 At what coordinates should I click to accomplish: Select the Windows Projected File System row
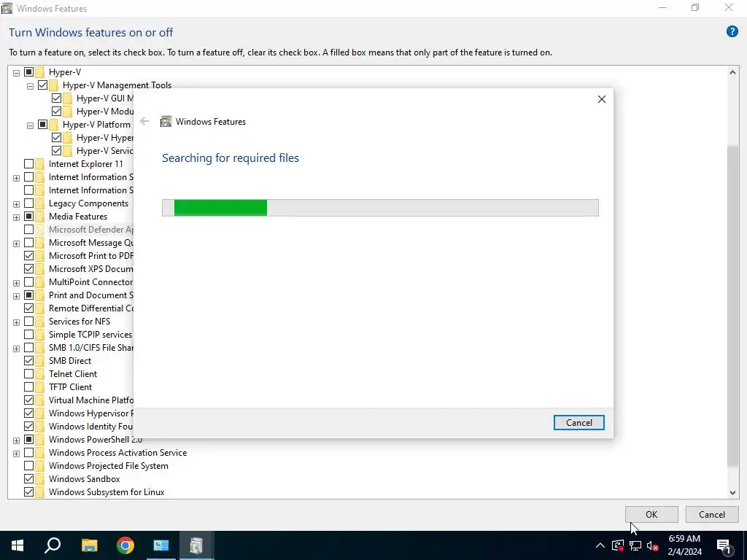108,466
